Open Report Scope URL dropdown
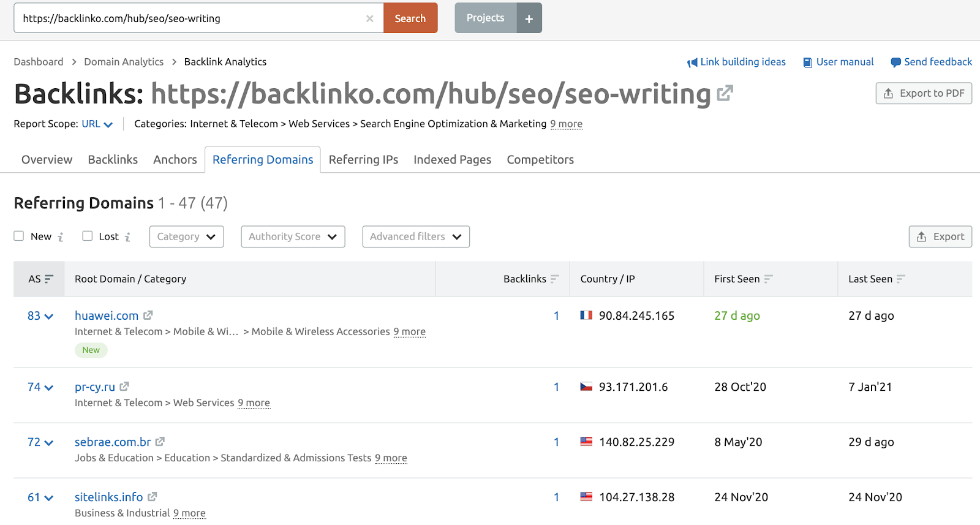The height and width of the screenshot is (525, 980). click(x=97, y=124)
